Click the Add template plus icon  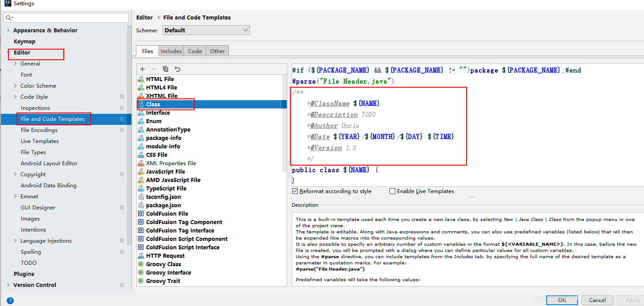click(x=143, y=69)
